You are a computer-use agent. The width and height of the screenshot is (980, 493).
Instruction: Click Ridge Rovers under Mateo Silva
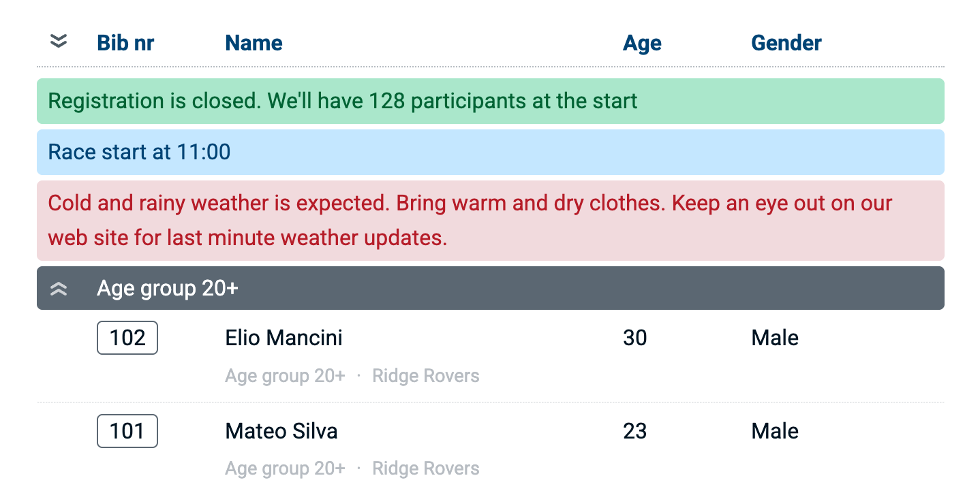425,468
